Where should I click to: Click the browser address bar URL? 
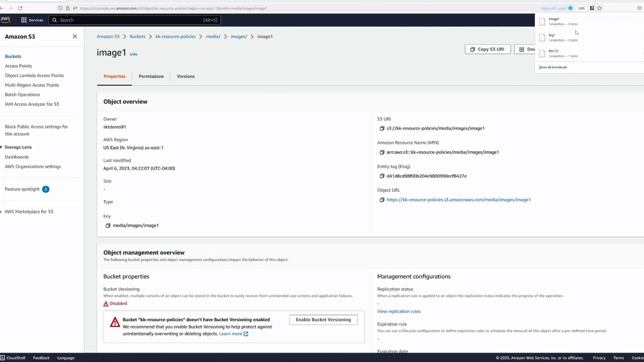click(173, 8)
